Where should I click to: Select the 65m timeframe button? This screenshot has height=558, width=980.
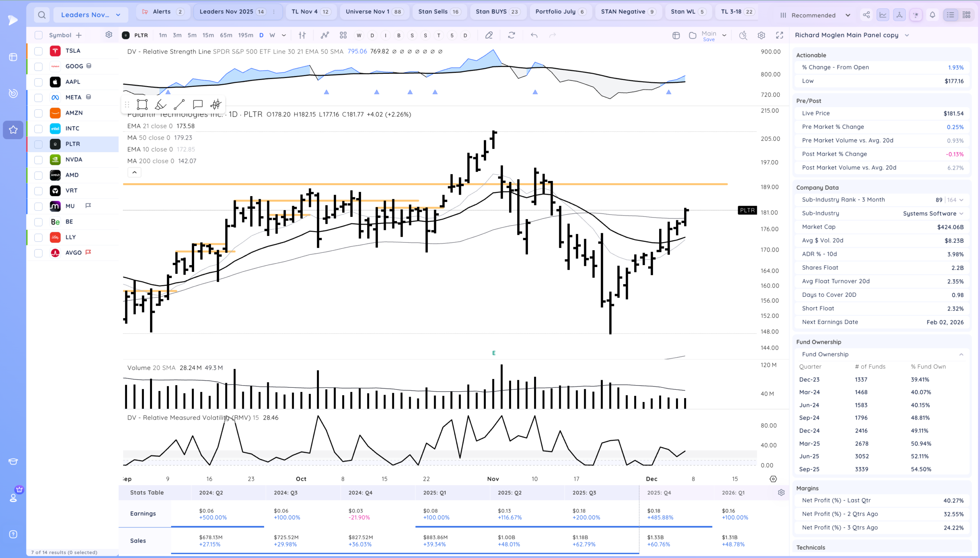pos(226,35)
